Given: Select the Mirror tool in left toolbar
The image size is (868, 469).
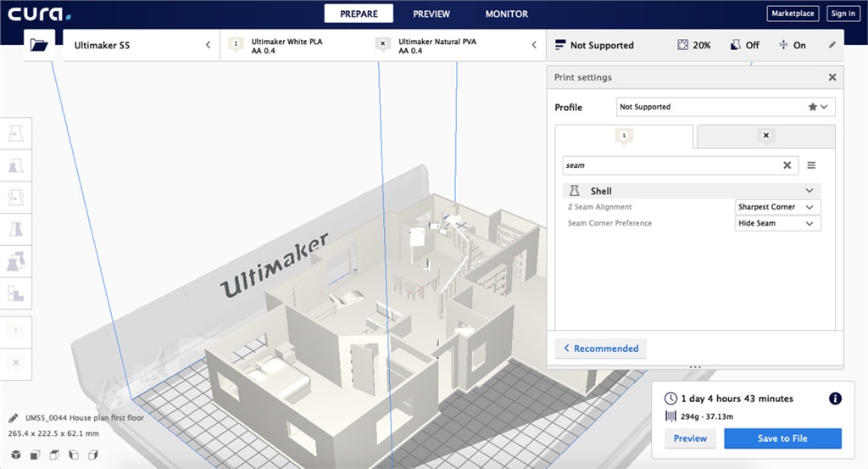Looking at the screenshot, I should [16, 228].
